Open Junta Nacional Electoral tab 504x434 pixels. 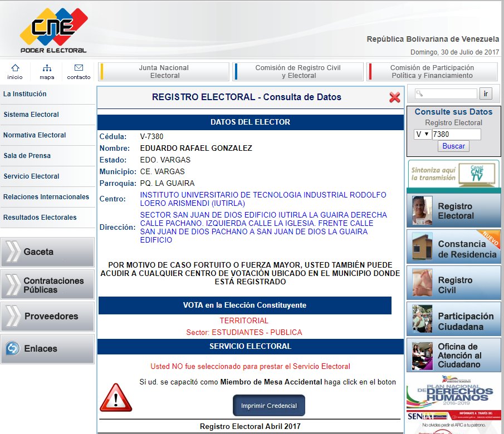[164, 71]
